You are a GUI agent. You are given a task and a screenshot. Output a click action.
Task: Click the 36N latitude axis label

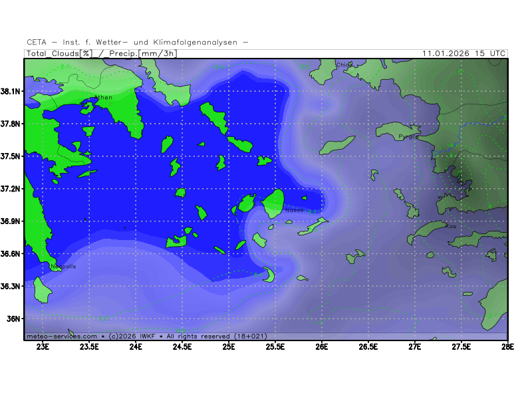[x=15, y=319]
